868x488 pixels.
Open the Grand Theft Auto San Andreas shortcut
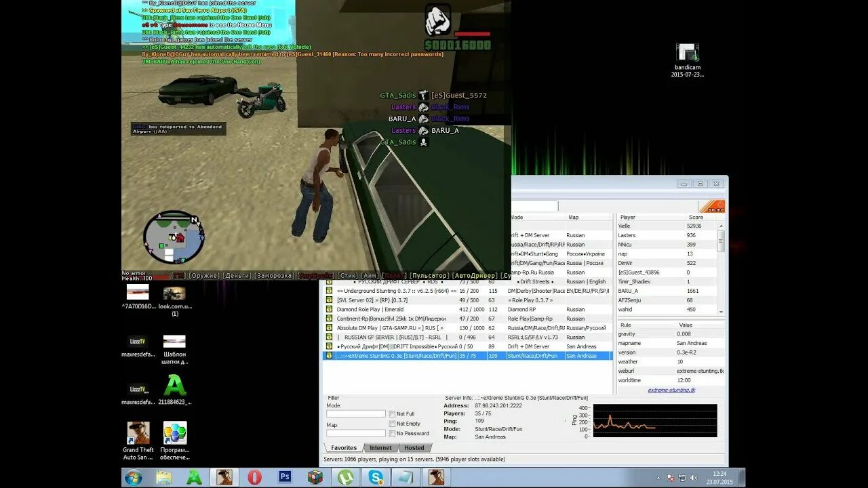[x=138, y=441]
